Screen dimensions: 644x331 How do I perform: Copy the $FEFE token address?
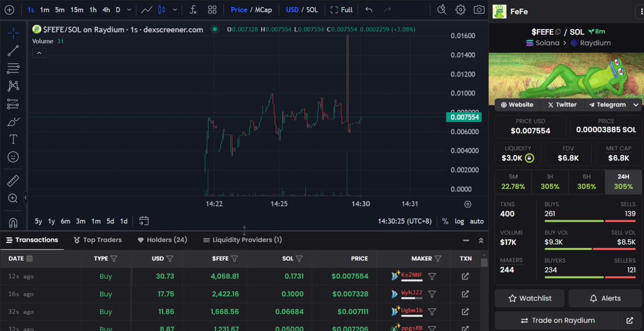558,32
